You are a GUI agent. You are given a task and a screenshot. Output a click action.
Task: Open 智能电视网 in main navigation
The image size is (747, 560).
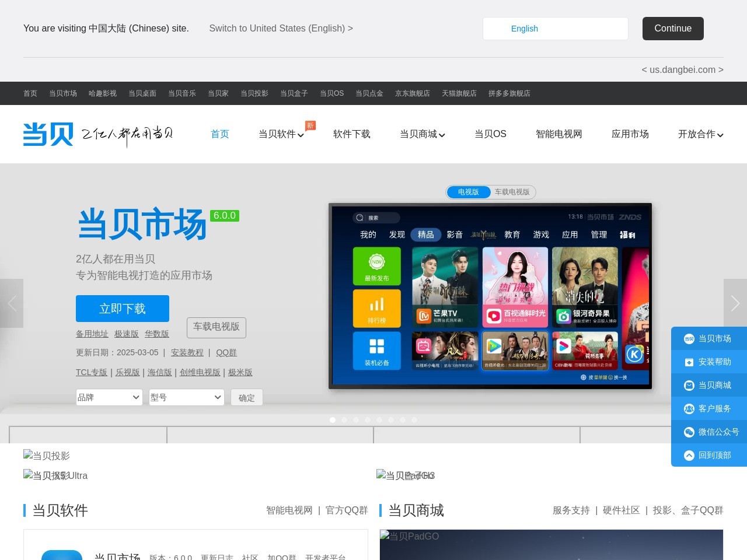coord(559,134)
